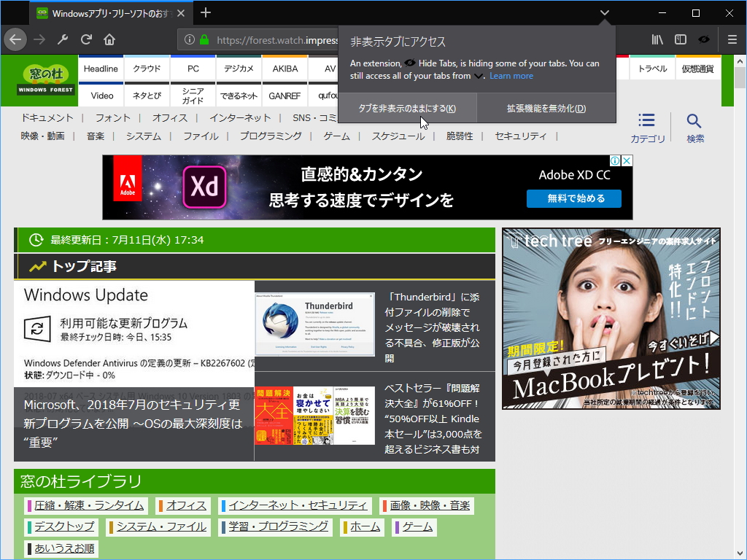
Task: Go to homepage via the Home icon
Action: (x=109, y=40)
